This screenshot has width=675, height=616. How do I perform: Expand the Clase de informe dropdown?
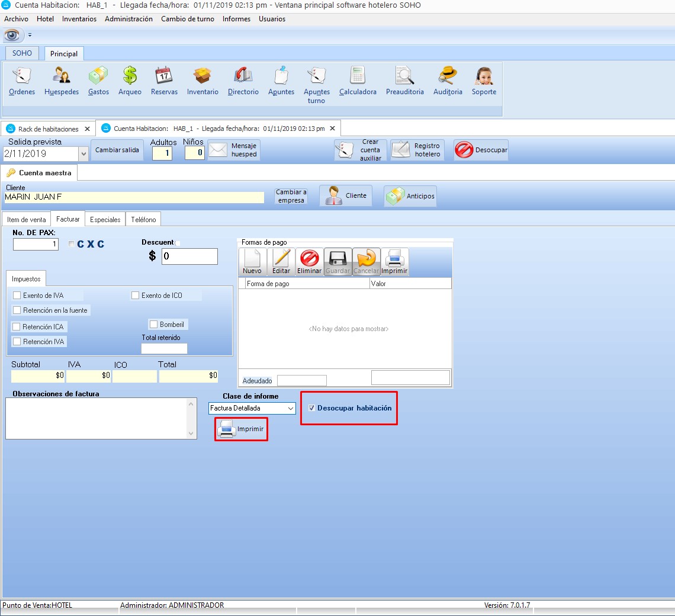[x=290, y=408]
